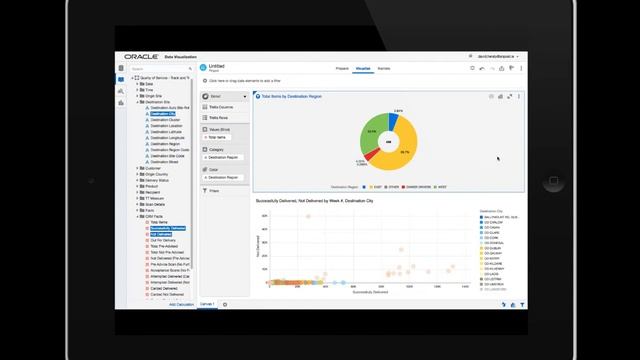Select Destination Latitude in the tree

[166, 132]
